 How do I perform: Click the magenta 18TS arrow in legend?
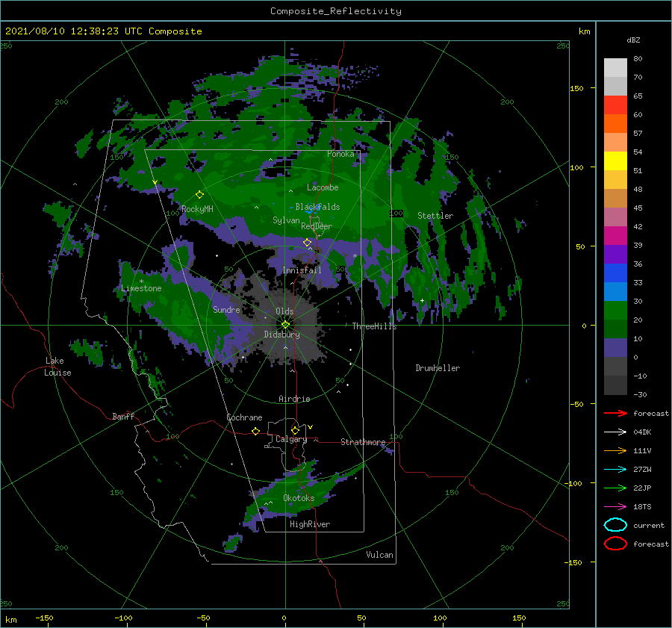point(615,507)
